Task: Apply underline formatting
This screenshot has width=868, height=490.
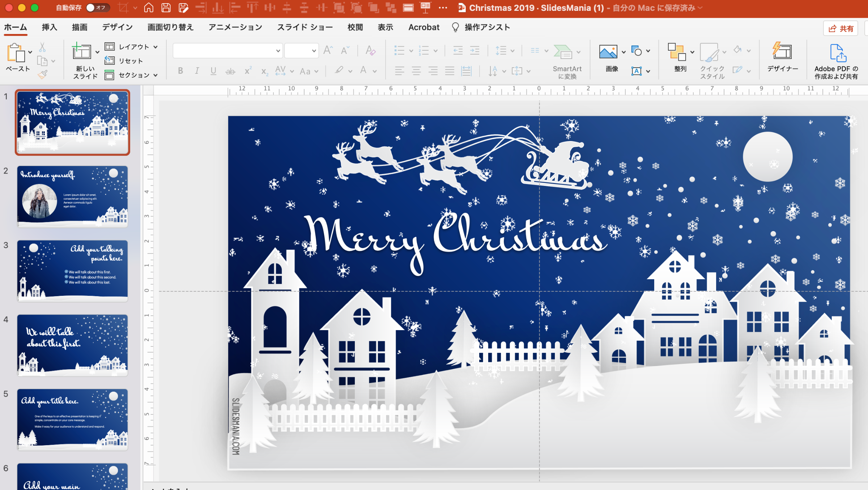Action: click(213, 71)
